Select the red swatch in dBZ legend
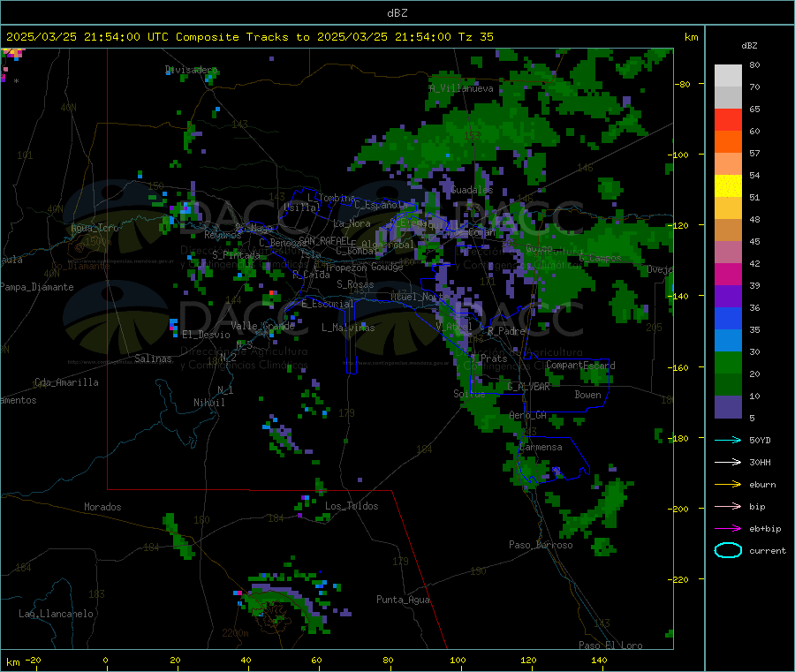The width and height of the screenshot is (795, 672). [728, 119]
